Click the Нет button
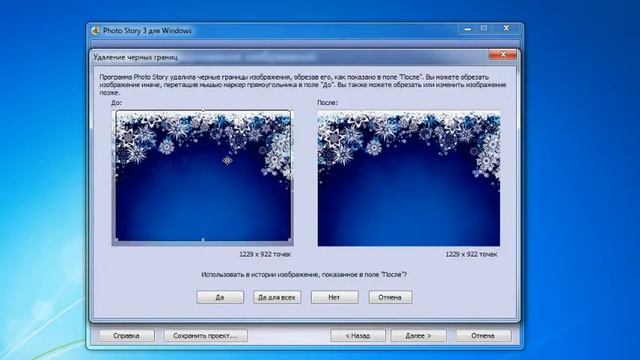Viewport: 640px width, 360px height. [334, 297]
